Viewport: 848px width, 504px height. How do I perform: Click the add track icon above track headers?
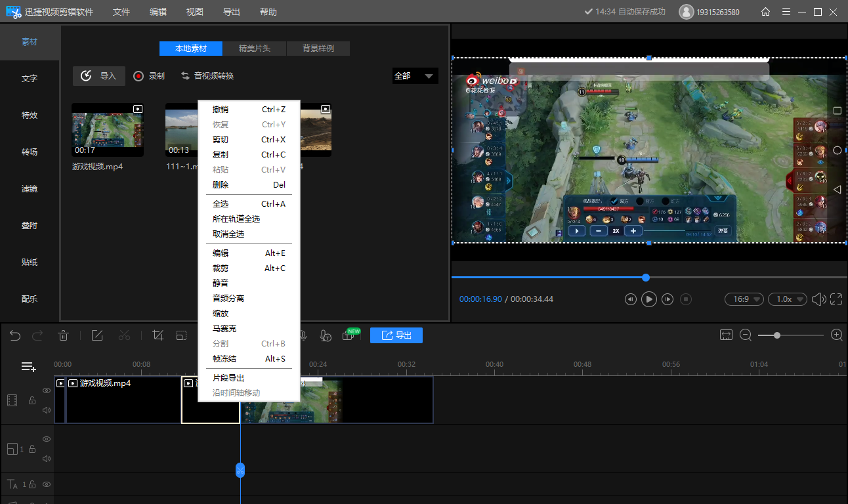tap(29, 367)
